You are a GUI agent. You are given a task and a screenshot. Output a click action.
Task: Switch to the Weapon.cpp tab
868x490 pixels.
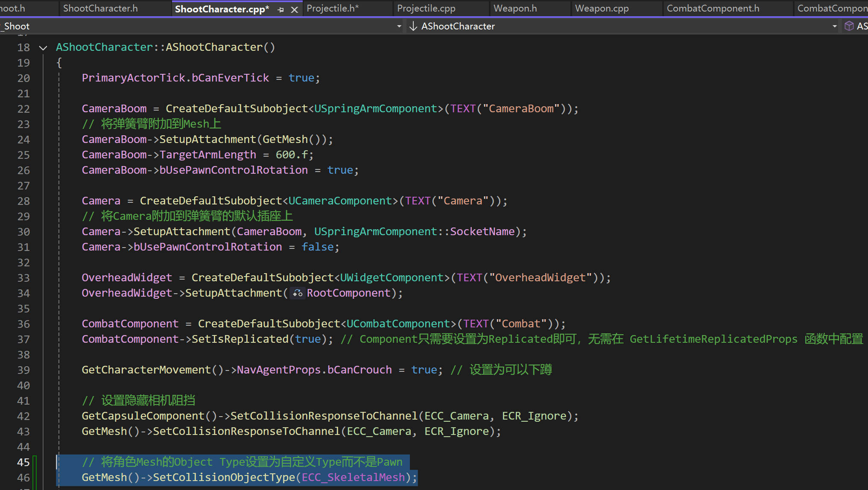pyautogui.click(x=602, y=9)
